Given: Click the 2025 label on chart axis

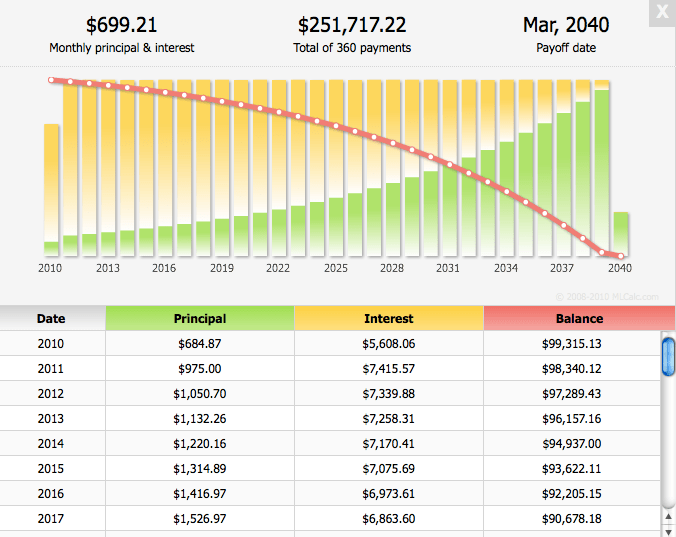Looking at the screenshot, I should [336, 268].
